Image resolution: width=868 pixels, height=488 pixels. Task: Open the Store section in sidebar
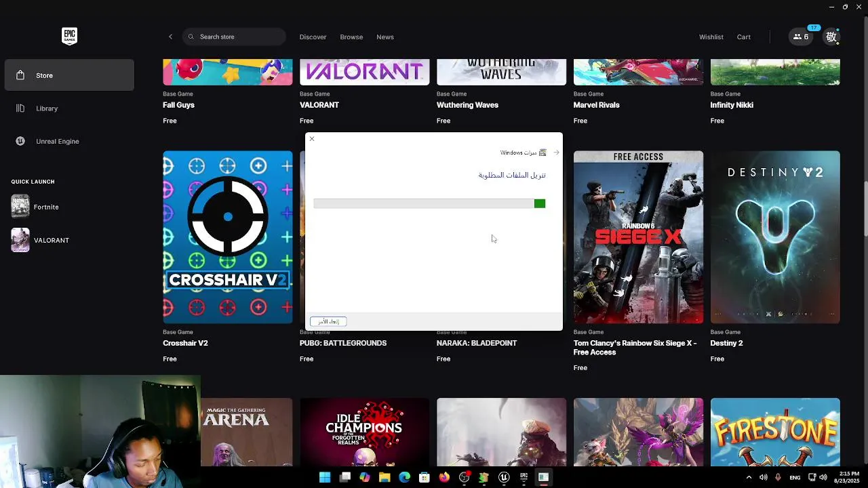69,75
